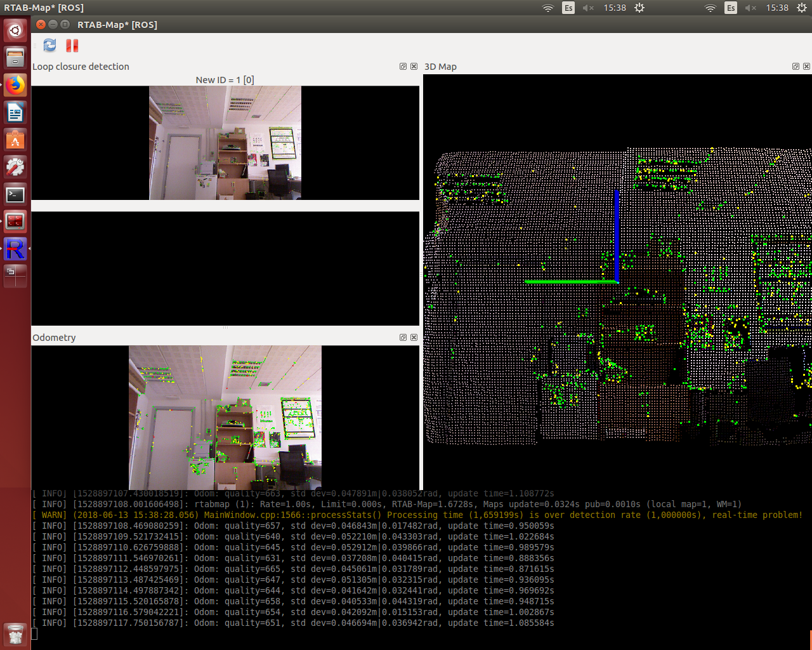Open the Ubuntu Dash search

click(x=15, y=30)
